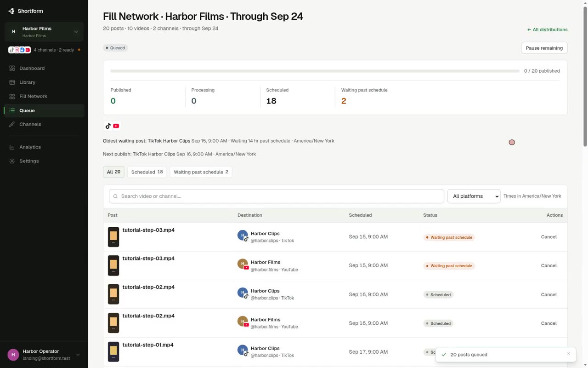Cancel tutorial-step-03 post to Harbor Films YouTube
588x368 pixels.
pos(548,265)
